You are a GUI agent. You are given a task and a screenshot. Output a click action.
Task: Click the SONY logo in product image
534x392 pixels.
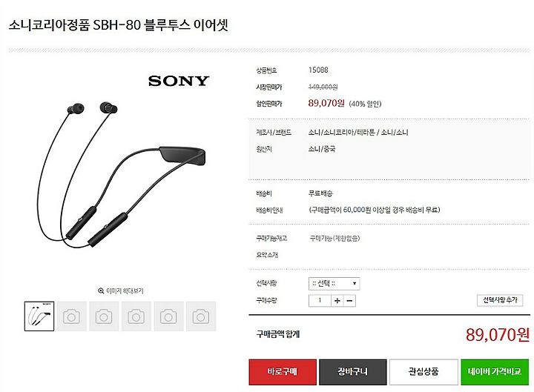tap(179, 81)
